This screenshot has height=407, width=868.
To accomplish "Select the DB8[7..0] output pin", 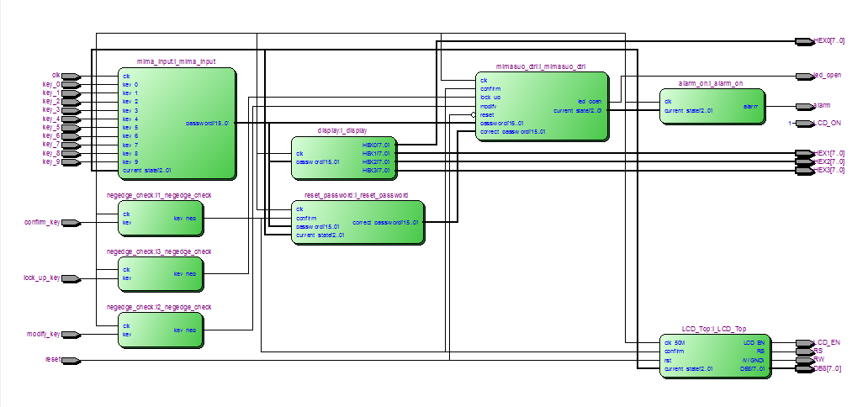I will [x=805, y=369].
